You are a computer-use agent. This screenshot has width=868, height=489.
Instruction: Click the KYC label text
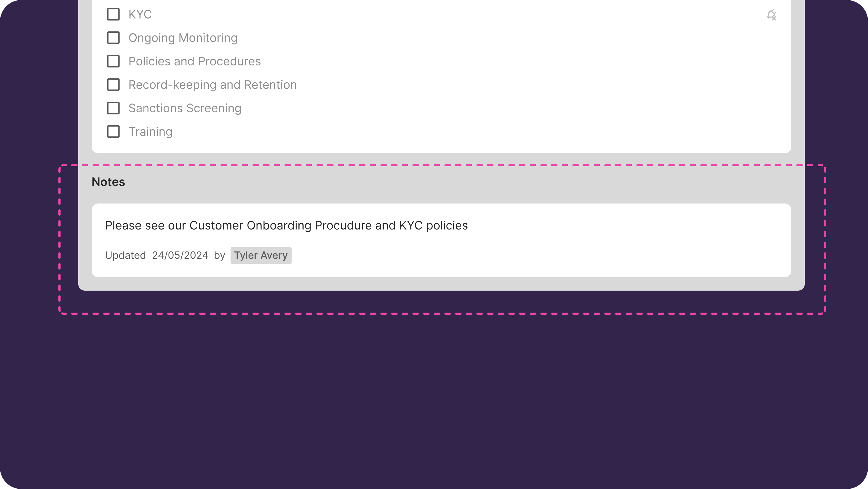pyautogui.click(x=140, y=14)
